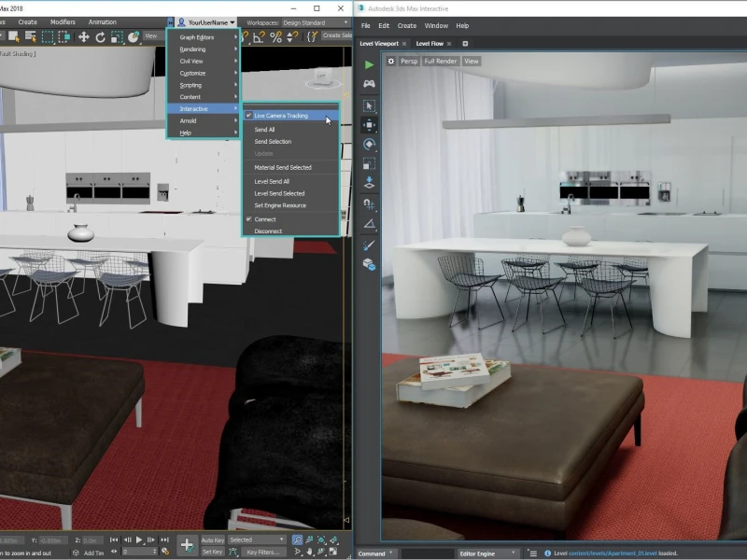Click the gamepad test-level icon
This screenshot has width=747, height=560.
tap(369, 84)
